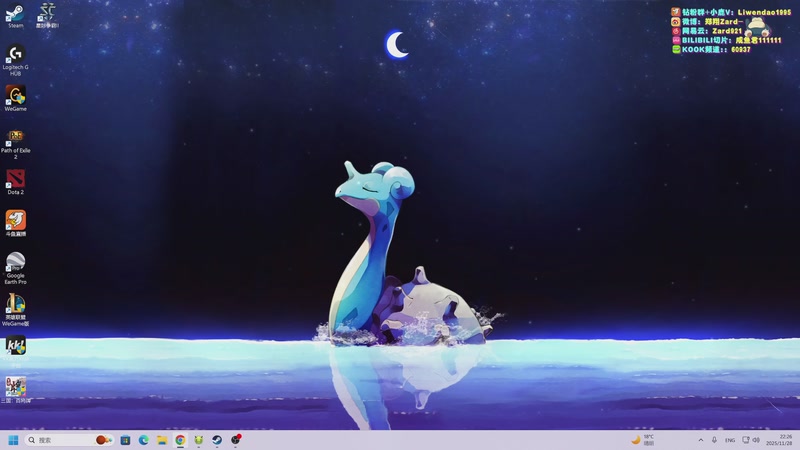800x450 pixels.
Task: Click the microphone tray icon
Action: click(x=714, y=440)
